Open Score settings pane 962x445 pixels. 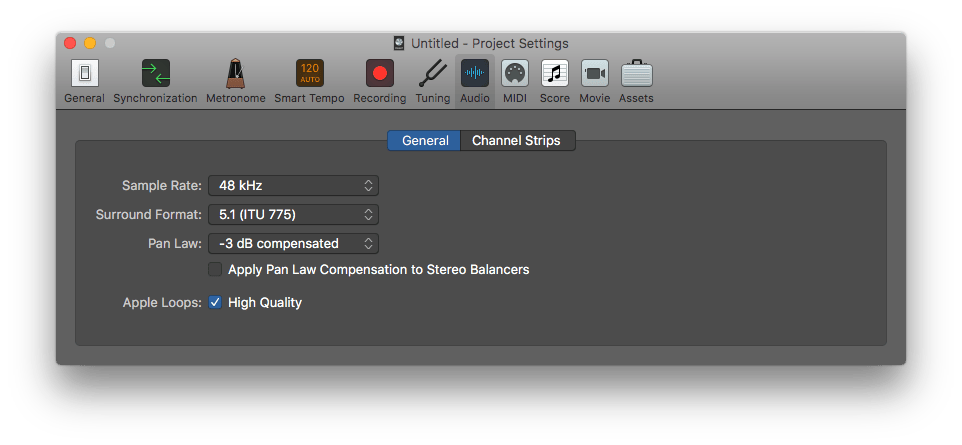tap(554, 74)
